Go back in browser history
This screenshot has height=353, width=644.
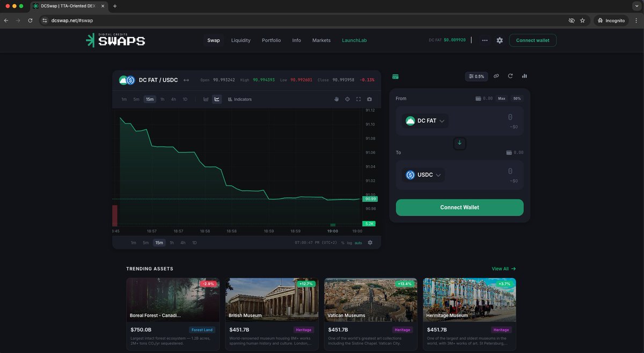(x=6, y=20)
